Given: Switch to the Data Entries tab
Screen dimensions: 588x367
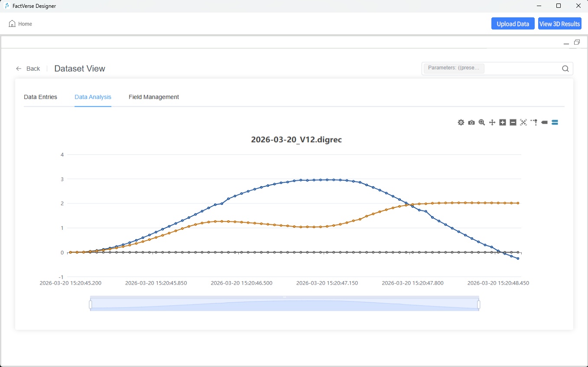Looking at the screenshot, I should (x=40, y=97).
